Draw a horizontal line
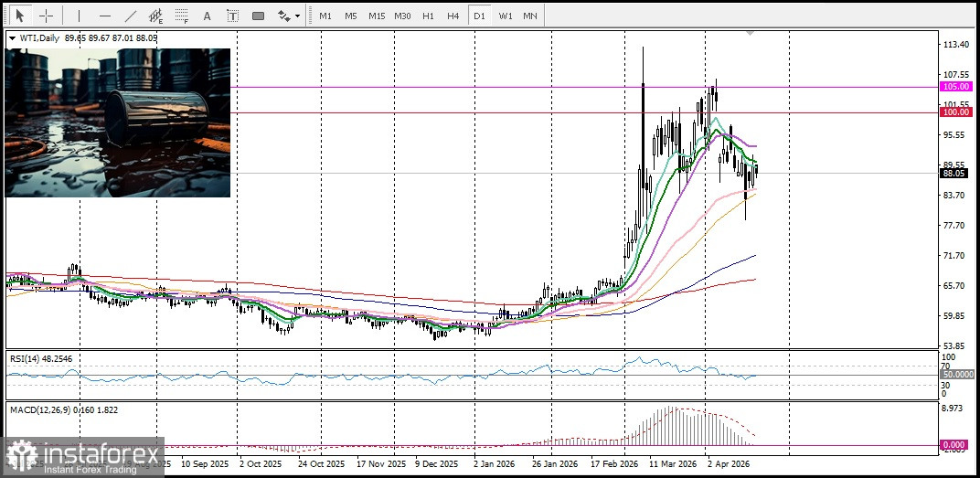 104,16
